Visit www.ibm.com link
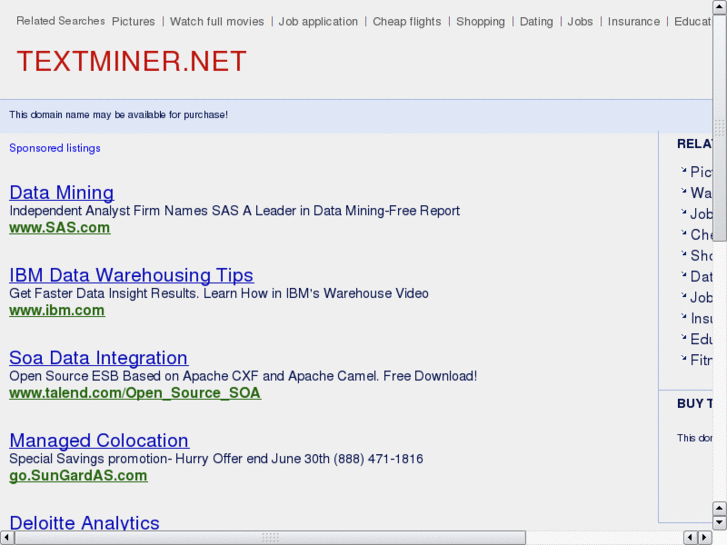The image size is (727, 545). point(57,310)
